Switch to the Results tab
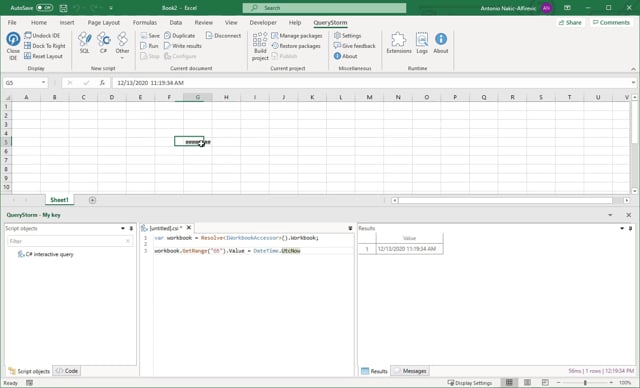 (x=374, y=371)
